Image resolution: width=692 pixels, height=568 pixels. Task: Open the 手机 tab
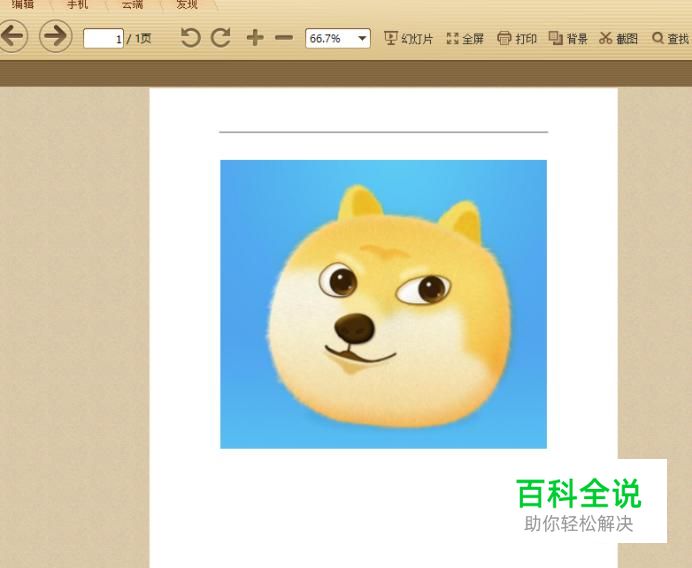coord(78,5)
